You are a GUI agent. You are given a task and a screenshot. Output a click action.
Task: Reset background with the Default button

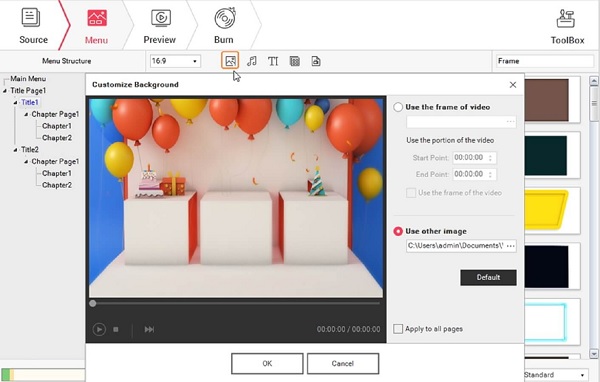pos(488,278)
